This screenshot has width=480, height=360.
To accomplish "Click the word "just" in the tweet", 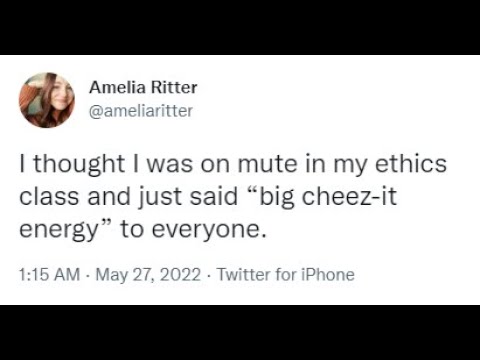I will (161, 197).
